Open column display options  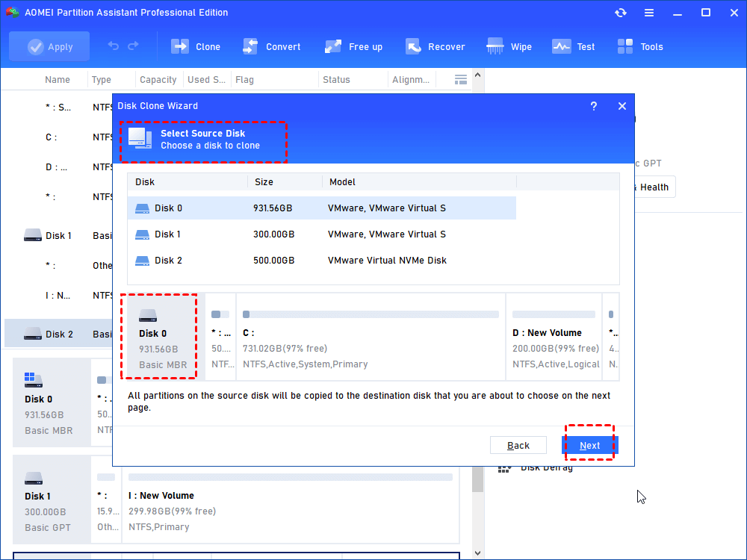click(461, 79)
